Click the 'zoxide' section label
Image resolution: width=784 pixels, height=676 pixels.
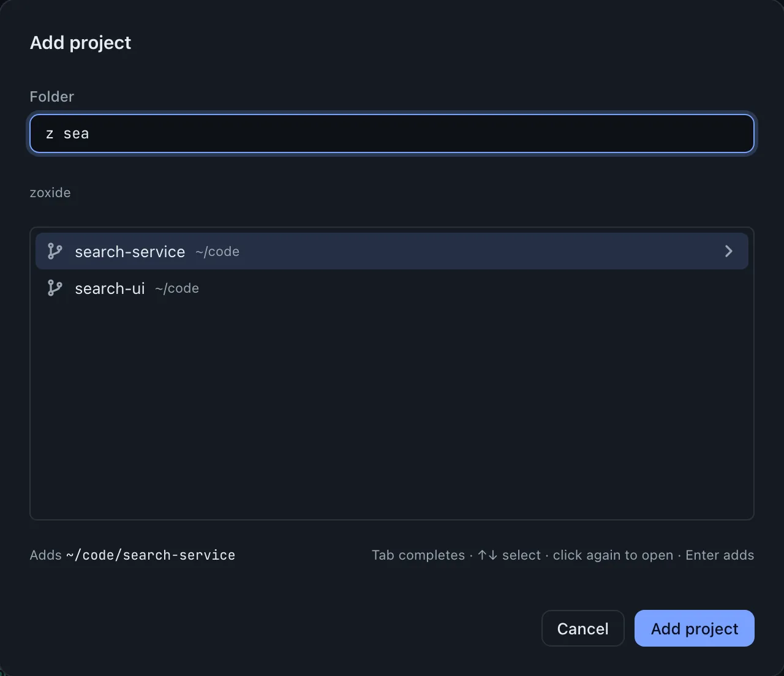click(50, 192)
